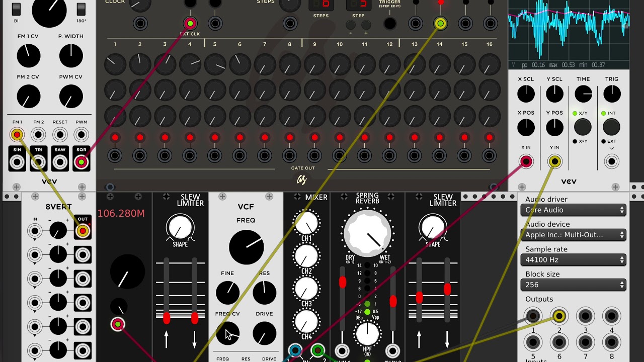Viewport: 644px width, 362px height.
Task: Click the VCF FREQ knob
Action: click(246, 247)
